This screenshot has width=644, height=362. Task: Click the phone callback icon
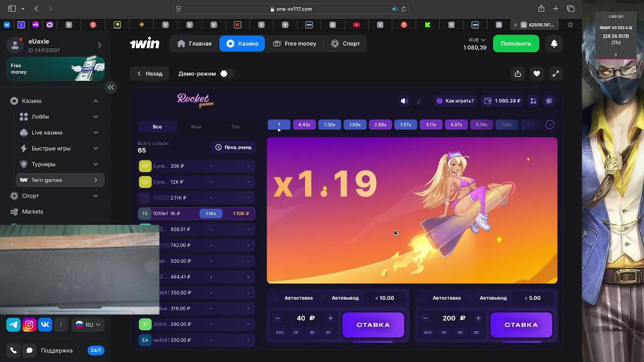tap(14, 350)
